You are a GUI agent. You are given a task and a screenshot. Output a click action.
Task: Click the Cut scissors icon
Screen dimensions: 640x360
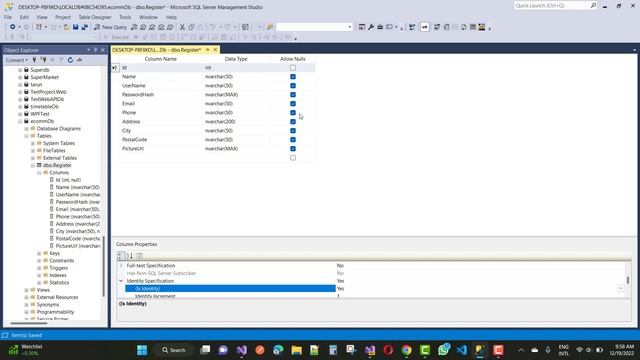point(182,27)
